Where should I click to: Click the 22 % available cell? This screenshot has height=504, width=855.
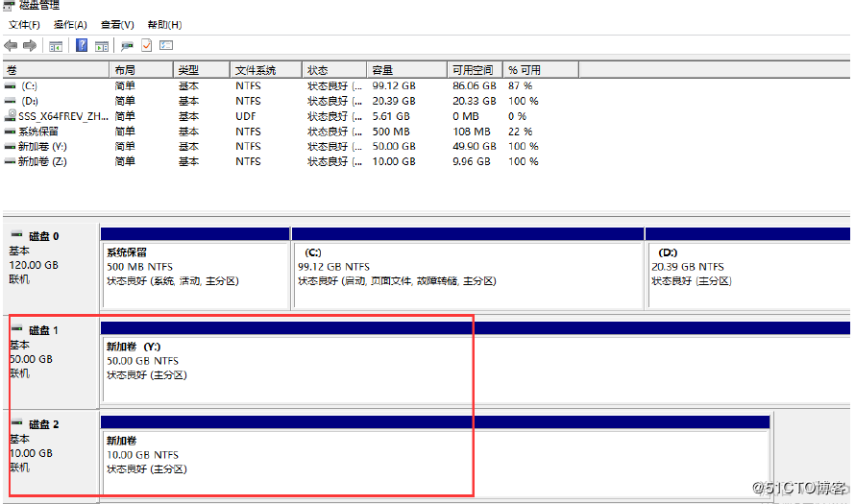point(520,132)
